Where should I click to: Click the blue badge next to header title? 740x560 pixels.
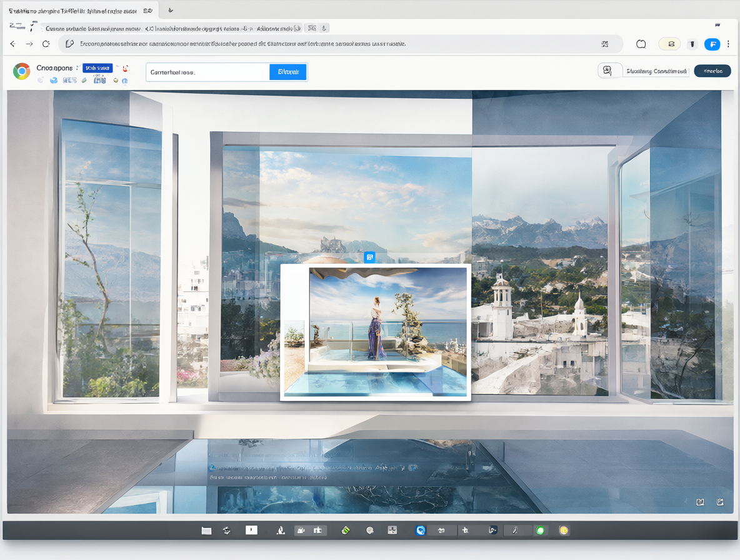point(97,68)
